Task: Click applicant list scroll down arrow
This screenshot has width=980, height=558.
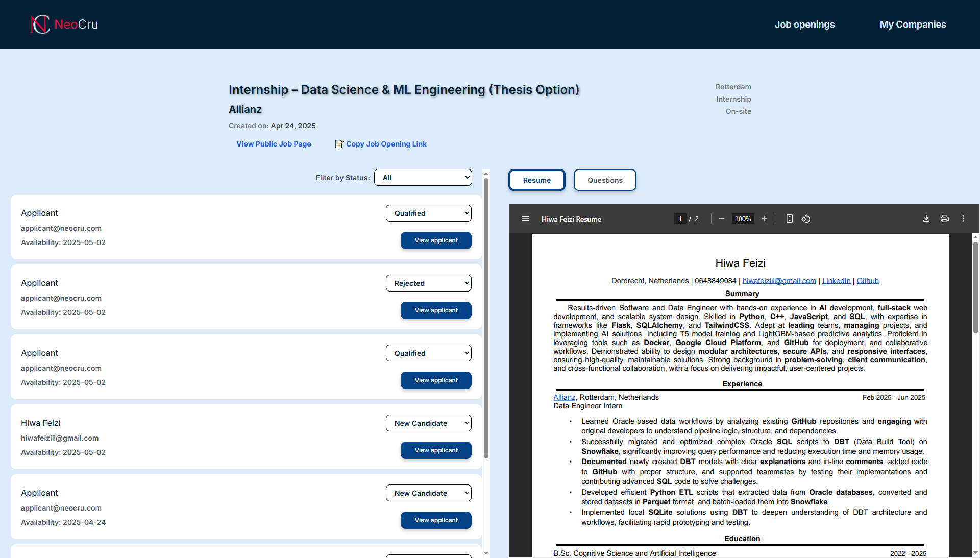Action: [486, 553]
